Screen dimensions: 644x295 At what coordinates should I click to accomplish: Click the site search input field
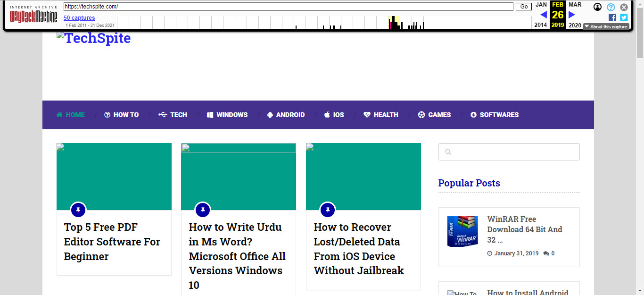[x=509, y=152]
